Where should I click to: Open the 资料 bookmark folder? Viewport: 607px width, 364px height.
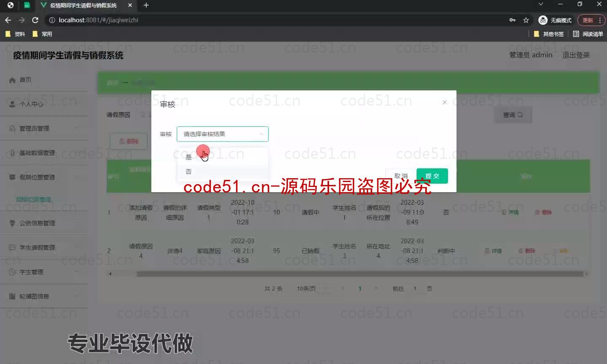point(15,34)
